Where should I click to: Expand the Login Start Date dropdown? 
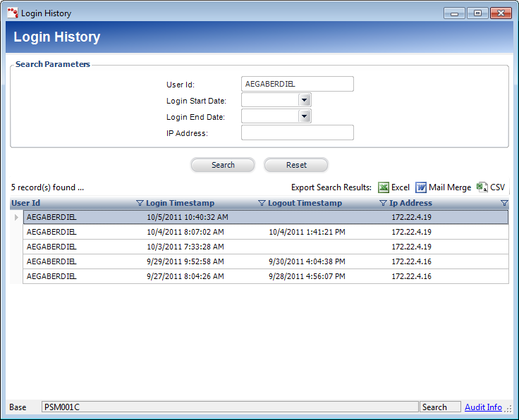pyautogui.click(x=304, y=100)
